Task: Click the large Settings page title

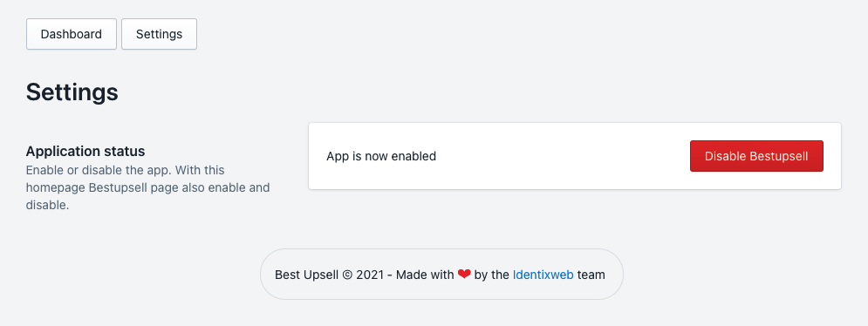Action: [72, 92]
